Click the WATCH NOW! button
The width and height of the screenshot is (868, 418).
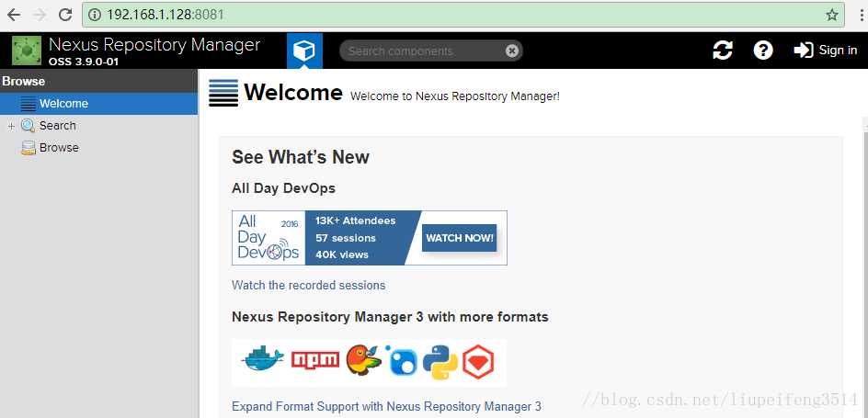(x=459, y=238)
